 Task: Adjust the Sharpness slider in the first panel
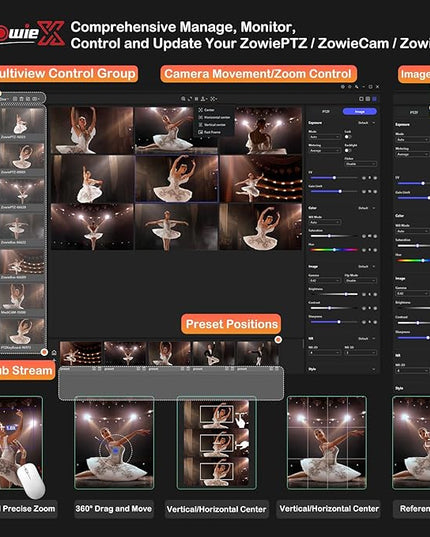pyautogui.click(x=334, y=322)
